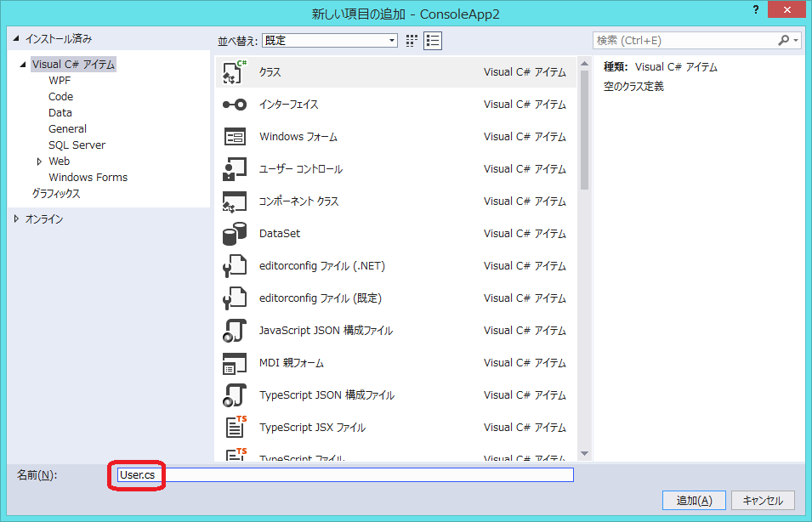Select TypeScript JSX ファイル icon

point(235,428)
